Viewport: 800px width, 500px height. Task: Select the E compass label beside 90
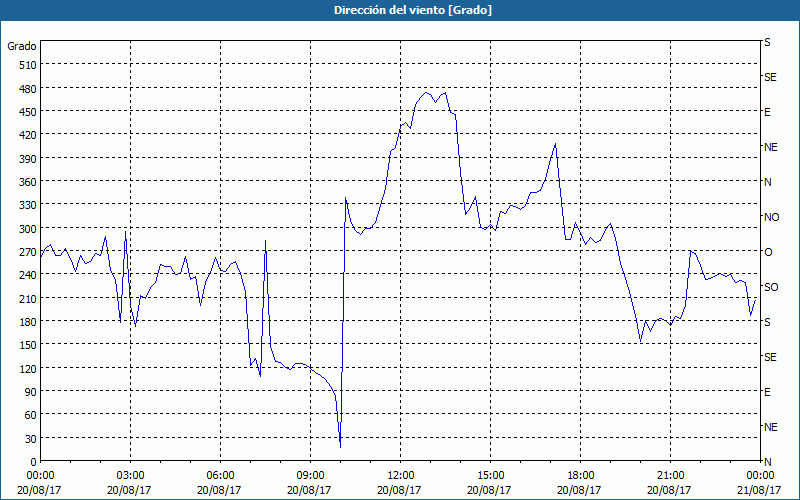pyautogui.click(x=767, y=392)
